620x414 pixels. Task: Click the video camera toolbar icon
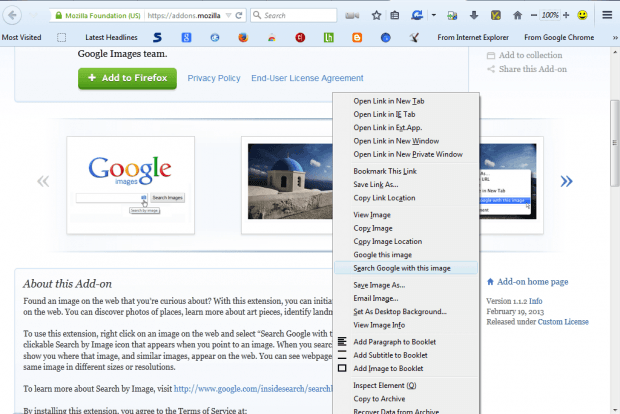pos(352,15)
